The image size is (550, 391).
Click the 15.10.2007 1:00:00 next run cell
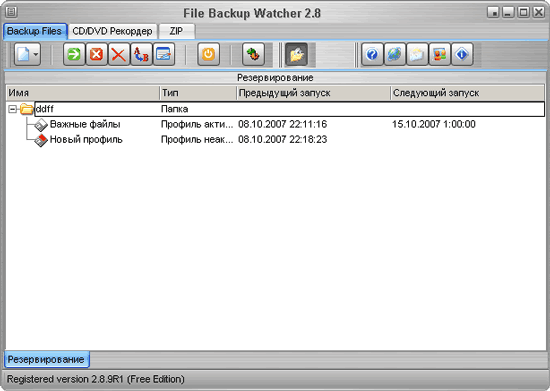434,124
